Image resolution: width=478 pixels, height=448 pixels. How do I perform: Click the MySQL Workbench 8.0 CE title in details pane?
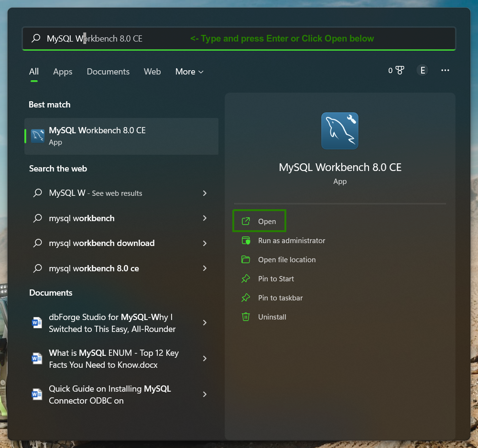tap(340, 167)
